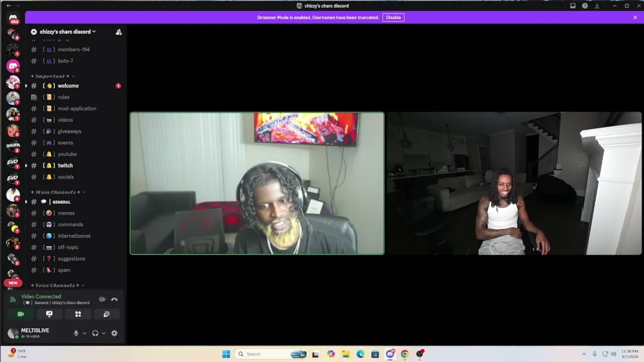Open Google Chrome from the taskbar

405,354
